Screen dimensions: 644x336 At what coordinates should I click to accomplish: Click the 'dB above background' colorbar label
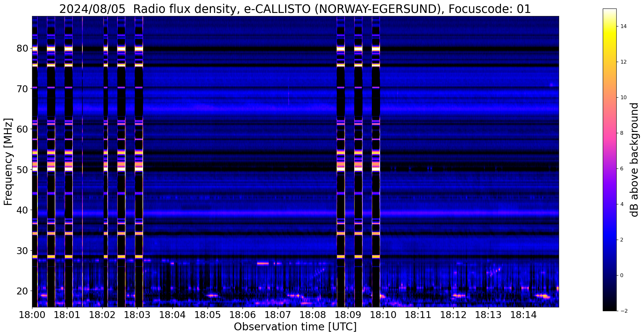pyautogui.click(x=635, y=160)
